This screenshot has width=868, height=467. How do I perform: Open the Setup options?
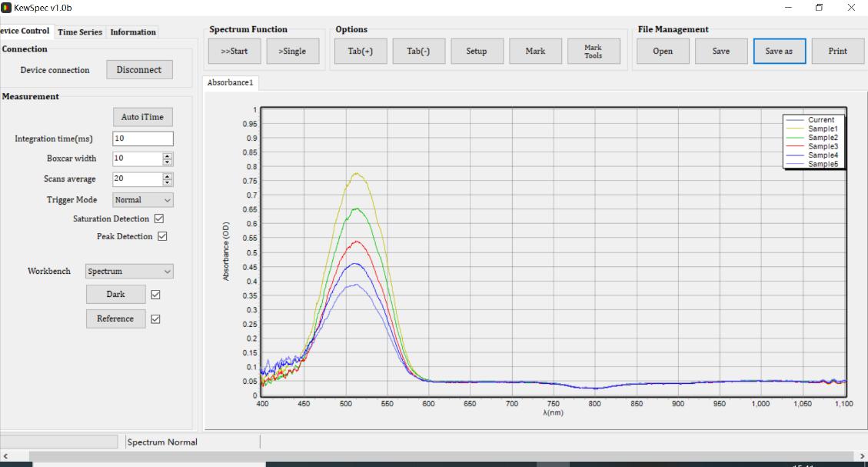pyautogui.click(x=477, y=52)
